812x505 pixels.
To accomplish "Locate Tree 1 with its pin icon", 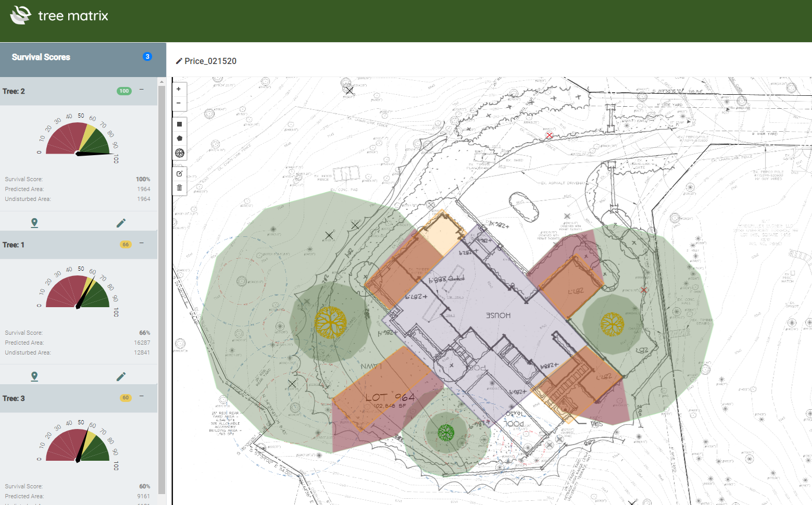I will (x=34, y=376).
